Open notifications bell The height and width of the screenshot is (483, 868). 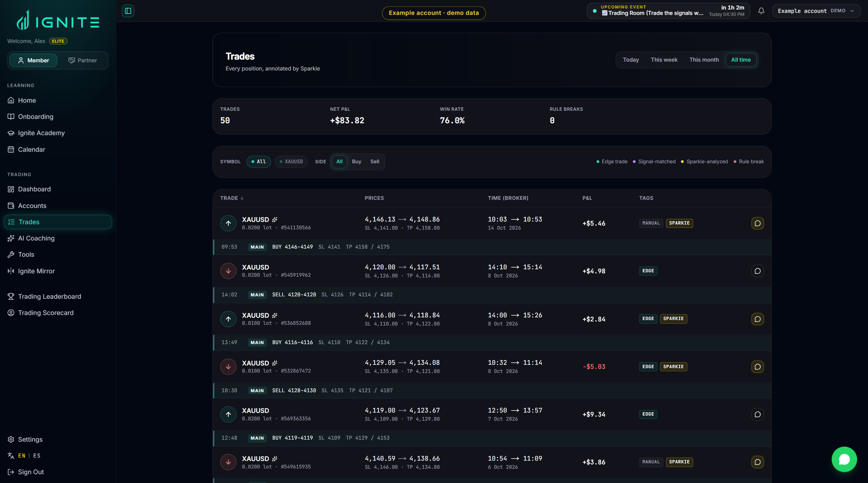point(761,11)
